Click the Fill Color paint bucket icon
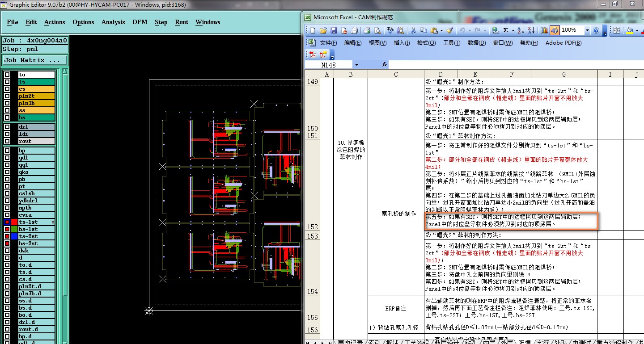The image size is (644, 344). pyautogui.click(x=630, y=30)
